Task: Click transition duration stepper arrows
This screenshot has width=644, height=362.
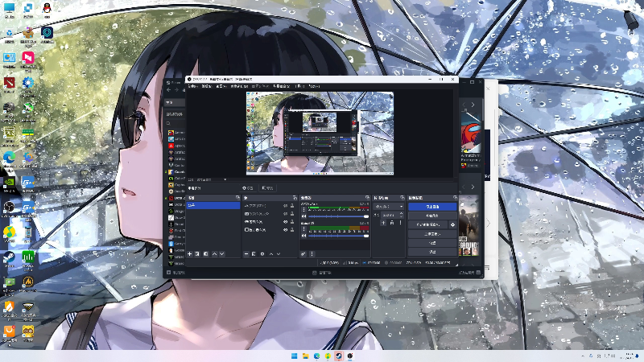Action: tap(401, 215)
